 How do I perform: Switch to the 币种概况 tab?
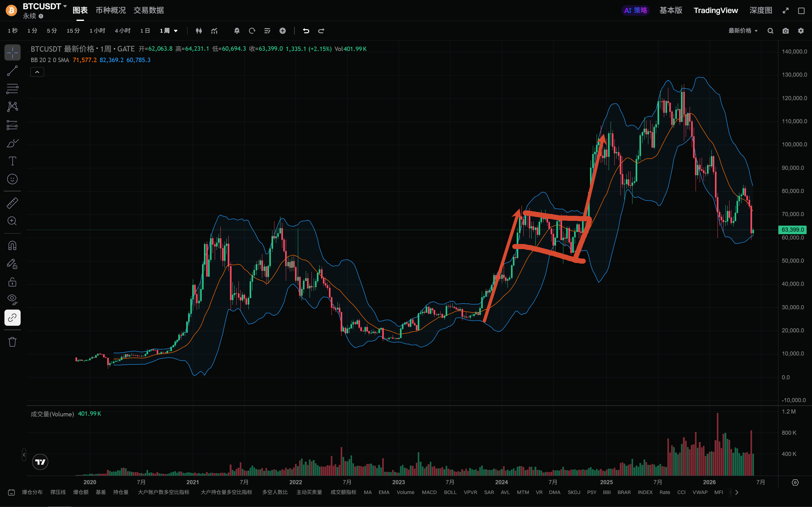[x=111, y=10]
